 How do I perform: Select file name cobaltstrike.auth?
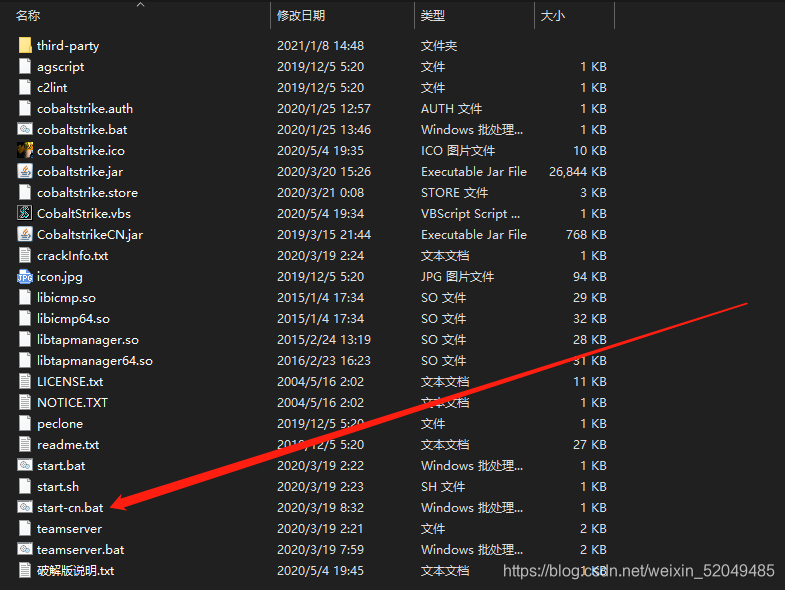coord(85,109)
